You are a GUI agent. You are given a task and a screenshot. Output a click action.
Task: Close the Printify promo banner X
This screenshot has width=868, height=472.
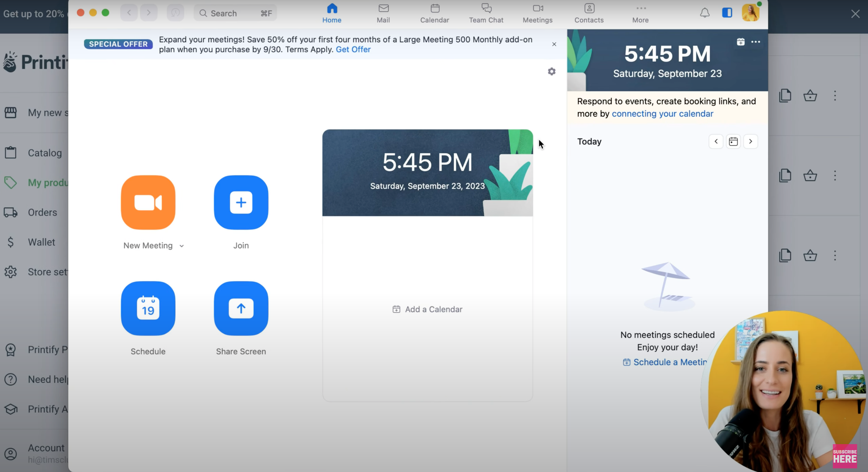855,14
